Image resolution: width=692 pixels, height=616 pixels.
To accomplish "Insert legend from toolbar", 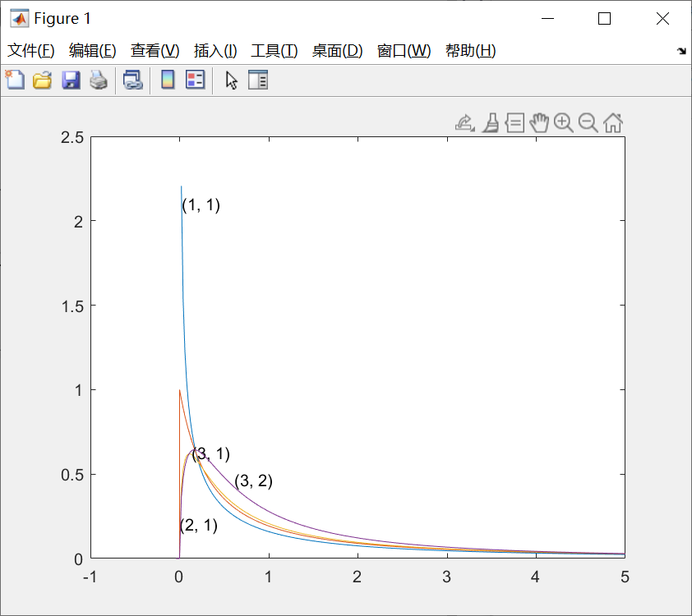I will click(195, 80).
